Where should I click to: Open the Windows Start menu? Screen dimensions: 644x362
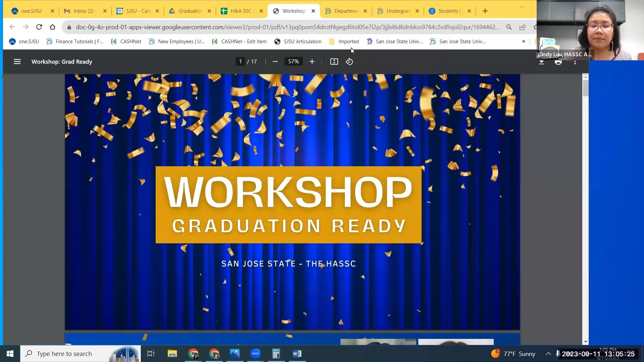tap(10, 354)
